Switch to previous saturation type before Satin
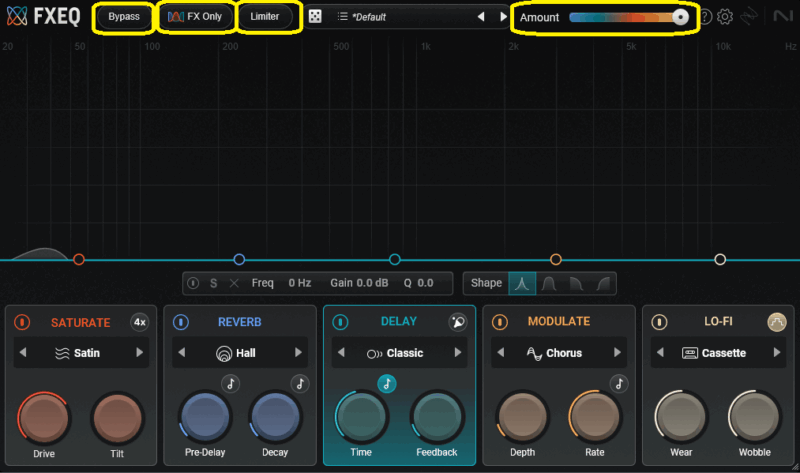 [23, 353]
